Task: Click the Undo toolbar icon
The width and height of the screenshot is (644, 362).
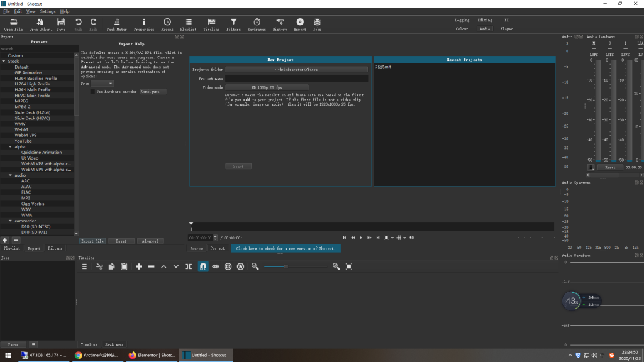Action: (x=78, y=25)
